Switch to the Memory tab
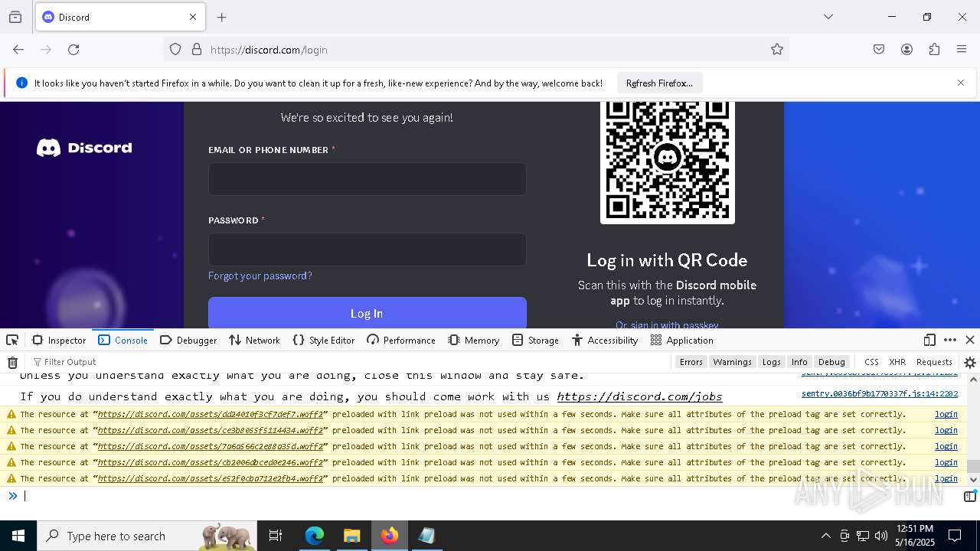 coord(474,341)
